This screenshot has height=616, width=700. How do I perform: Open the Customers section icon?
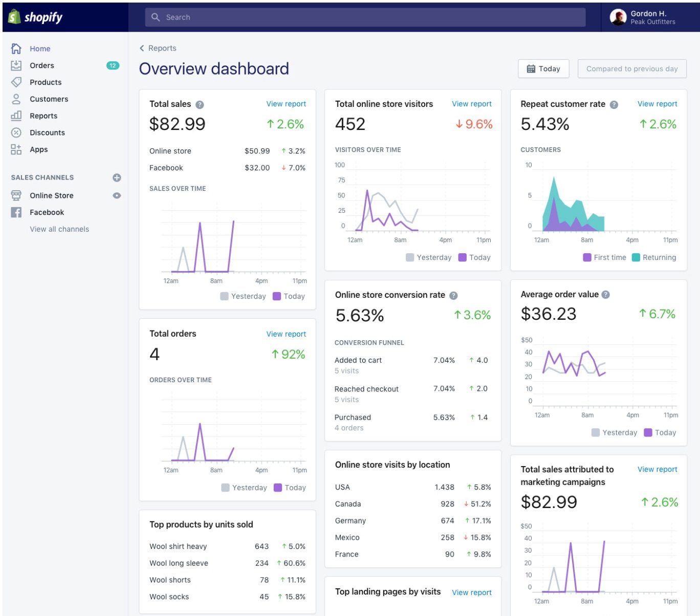[16, 99]
